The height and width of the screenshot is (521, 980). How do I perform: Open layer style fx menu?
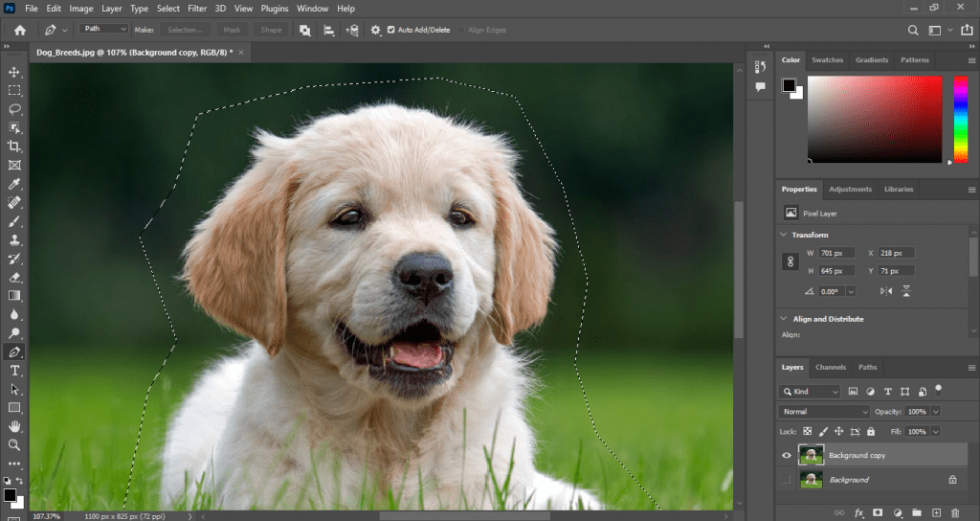858,513
